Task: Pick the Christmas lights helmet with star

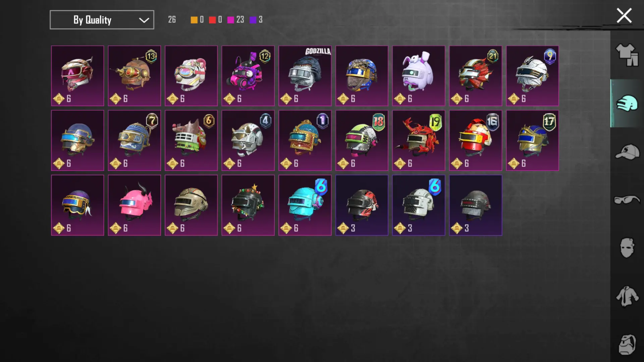Action: [x=248, y=205]
